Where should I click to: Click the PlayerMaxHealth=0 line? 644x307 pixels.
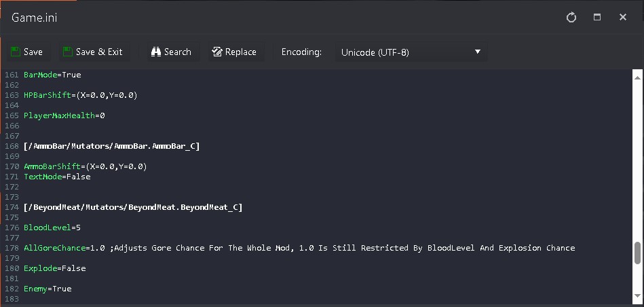[x=64, y=115]
